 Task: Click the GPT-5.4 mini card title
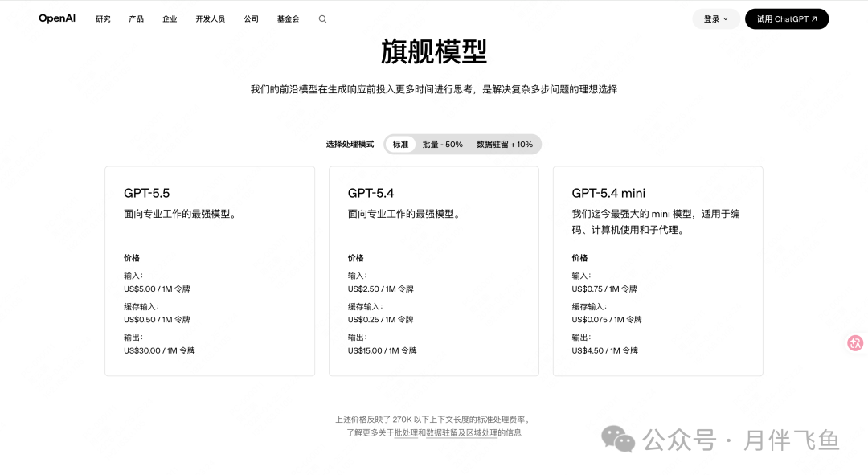tap(608, 193)
